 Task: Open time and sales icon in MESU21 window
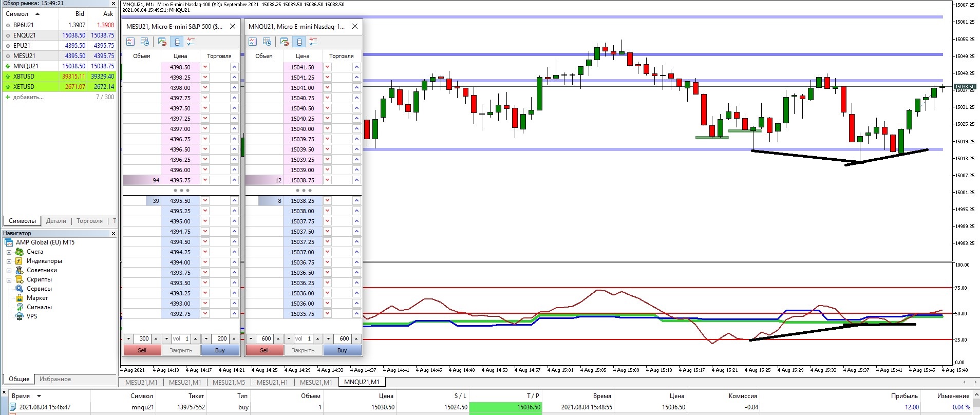pos(145,42)
